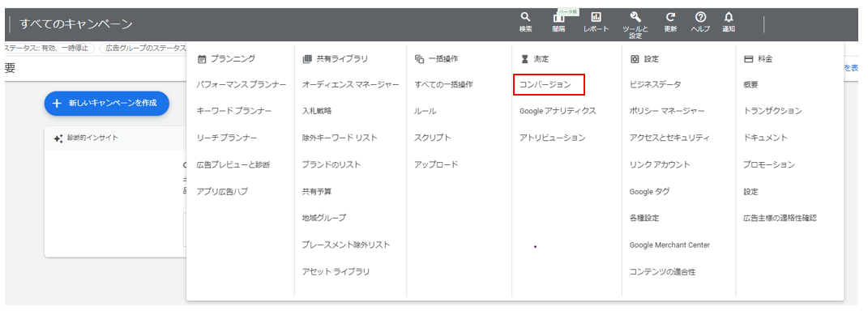868x315 pixels.
Task: Open トランザクション under billing
Action: click(773, 111)
